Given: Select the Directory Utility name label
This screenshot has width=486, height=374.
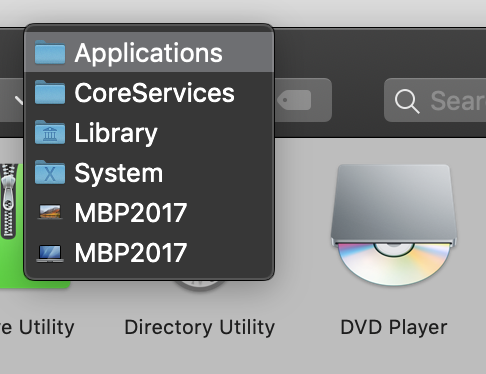Looking at the screenshot, I should point(199,327).
